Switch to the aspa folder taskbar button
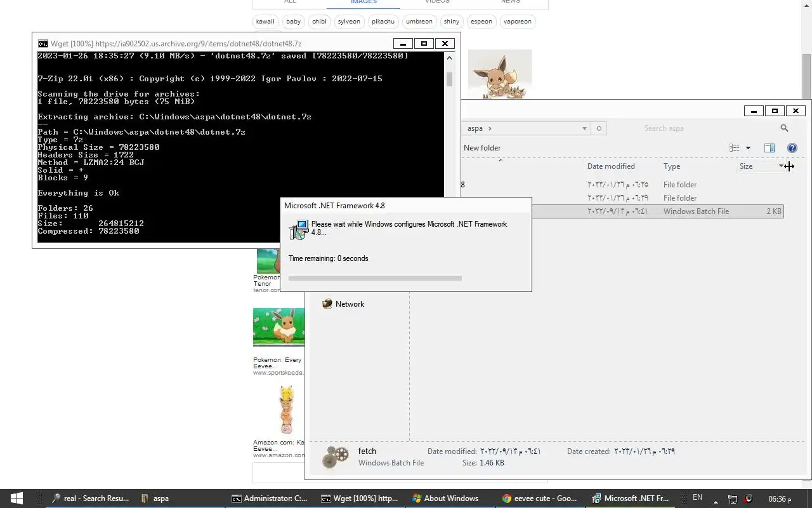 pyautogui.click(x=181, y=498)
